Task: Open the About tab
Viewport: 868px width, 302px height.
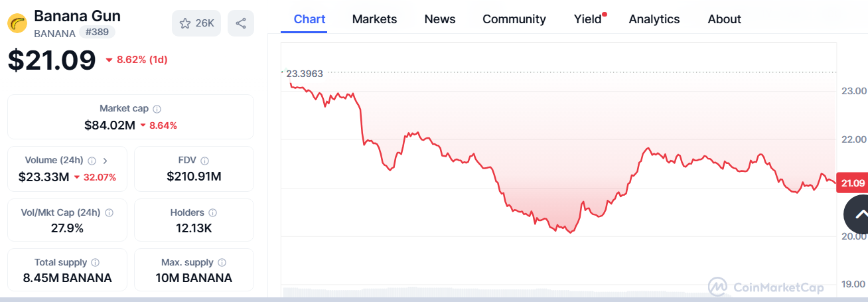Action: pyautogui.click(x=725, y=19)
